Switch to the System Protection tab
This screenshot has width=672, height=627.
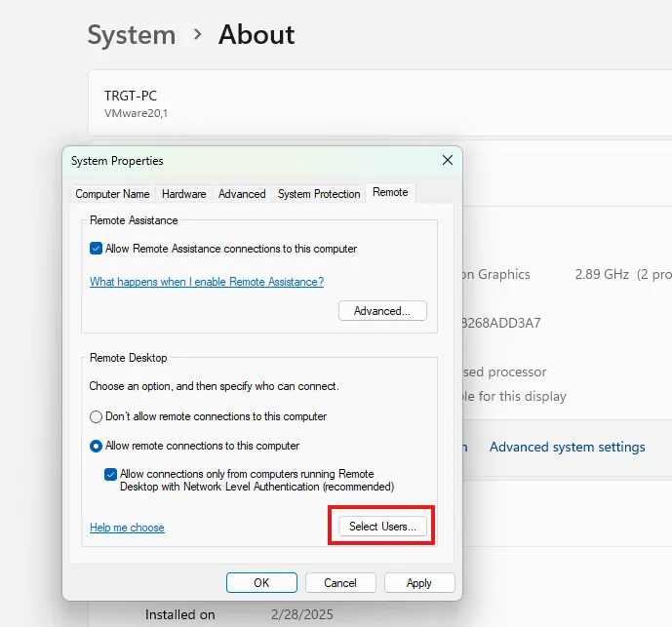pyautogui.click(x=319, y=194)
